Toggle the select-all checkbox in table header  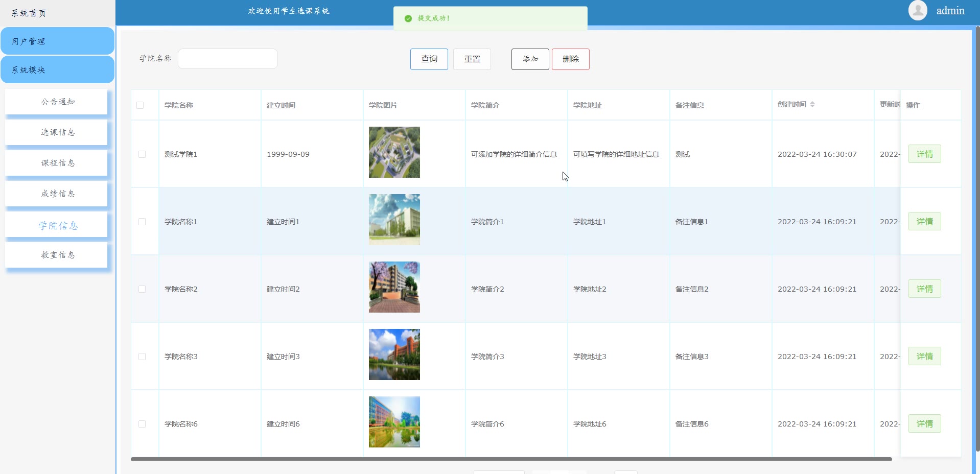[140, 105]
